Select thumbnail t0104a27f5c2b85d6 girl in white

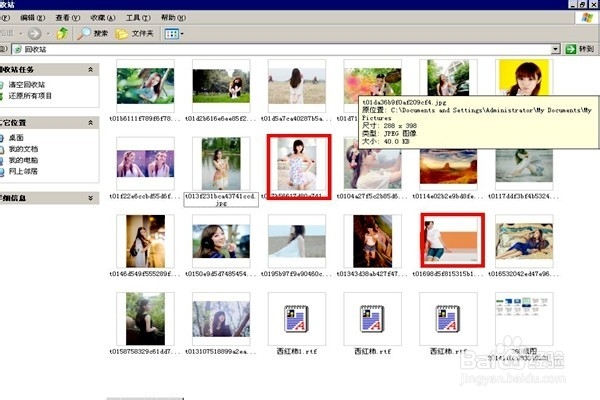pos(373,168)
